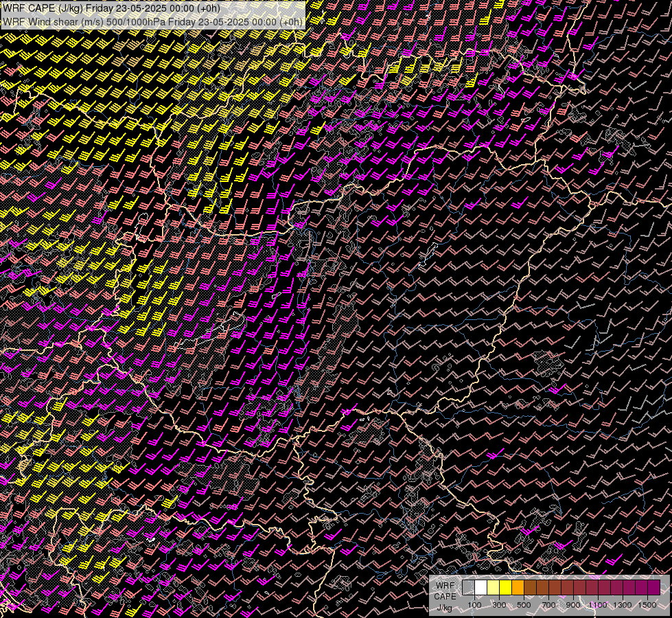Click the WRF Wind shear title line
672x618 pixels.
coord(152,21)
